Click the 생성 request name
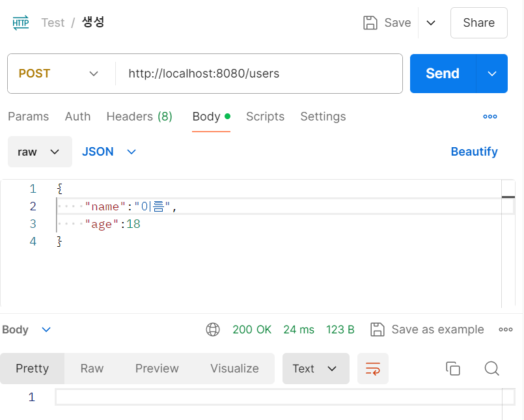The image size is (524, 420). [x=93, y=22]
